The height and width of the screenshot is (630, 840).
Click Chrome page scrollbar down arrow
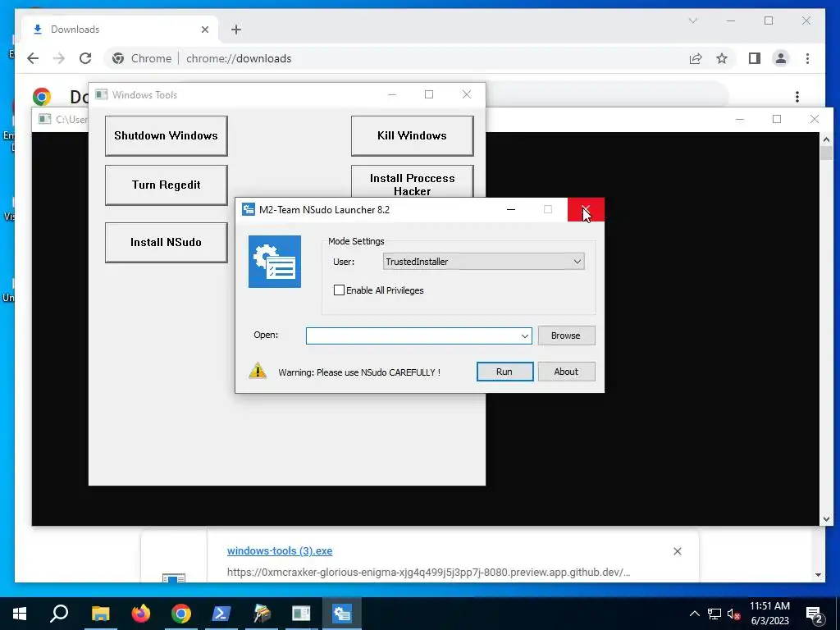[x=818, y=575]
